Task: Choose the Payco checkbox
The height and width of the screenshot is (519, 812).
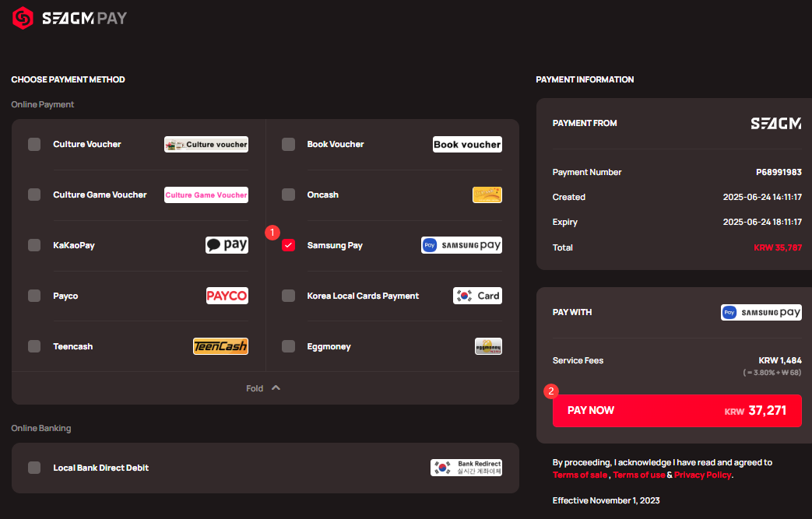Action: (34, 296)
